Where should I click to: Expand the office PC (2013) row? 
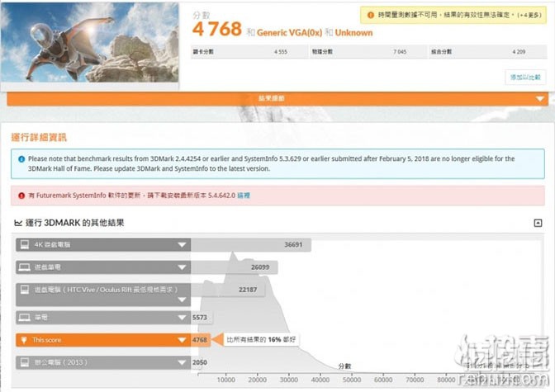103,362
